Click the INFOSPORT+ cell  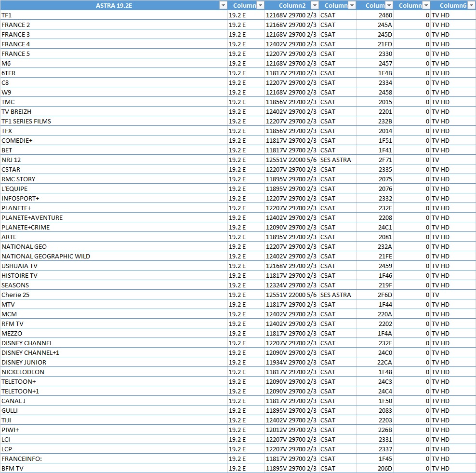click(114, 198)
